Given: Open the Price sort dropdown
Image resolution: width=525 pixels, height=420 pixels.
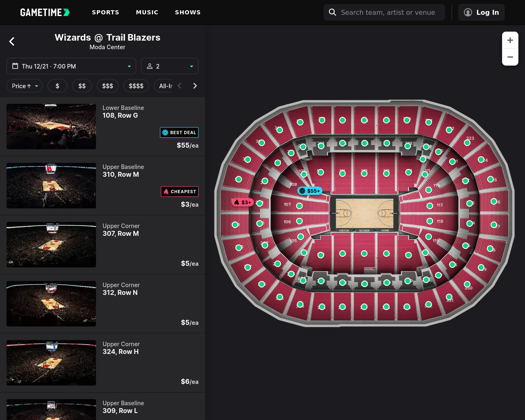Looking at the screenshot, I should tap(25, 86).
